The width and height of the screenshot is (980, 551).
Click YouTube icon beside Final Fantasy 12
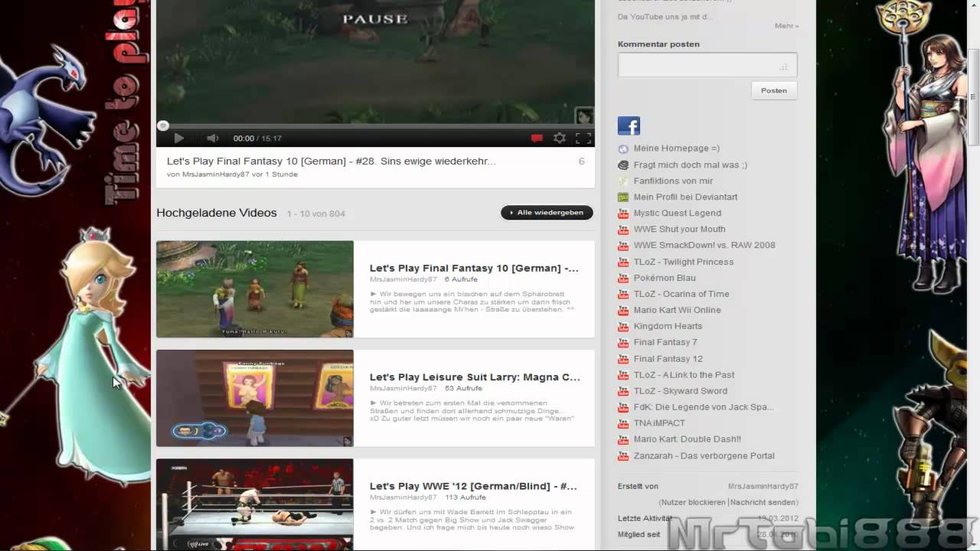click(623, 359)
